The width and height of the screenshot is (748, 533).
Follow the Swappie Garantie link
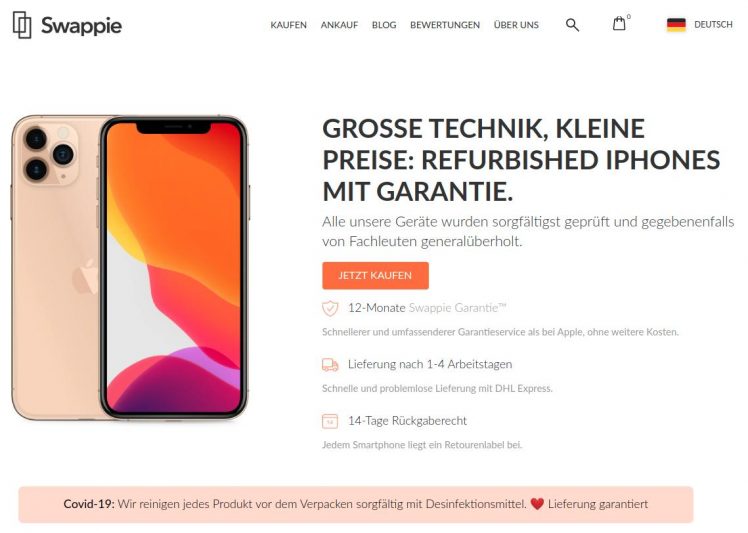[x=457, y=308]
